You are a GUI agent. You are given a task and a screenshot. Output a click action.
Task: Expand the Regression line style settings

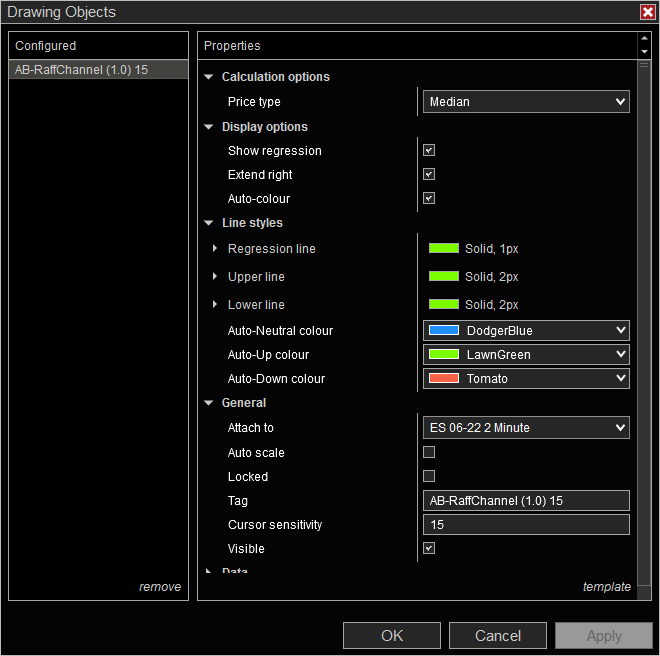214,249
